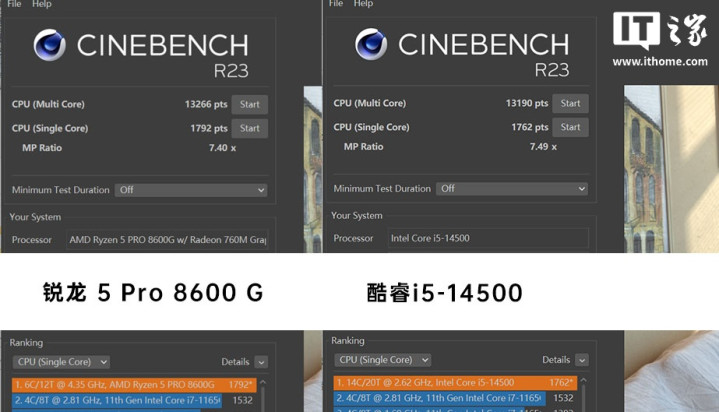This screenshot has height=412, width=719.
Task: Start Single Core test in i5-14500 window
Action: click(570, 127)
